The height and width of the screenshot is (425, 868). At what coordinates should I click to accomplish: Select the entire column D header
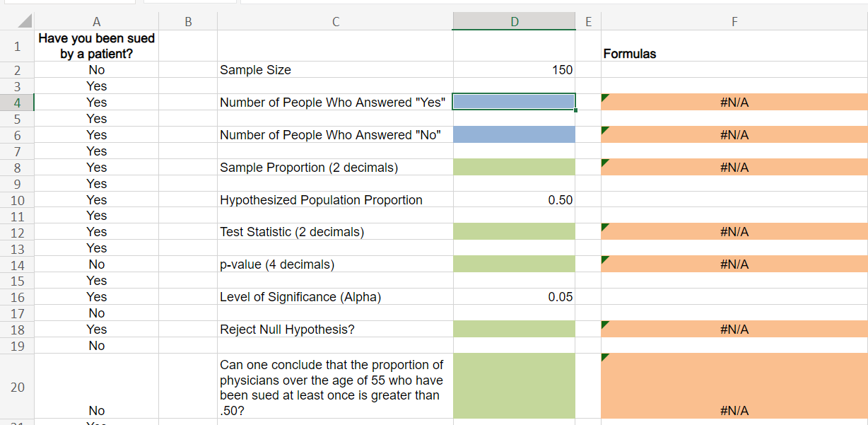point(514,21)
